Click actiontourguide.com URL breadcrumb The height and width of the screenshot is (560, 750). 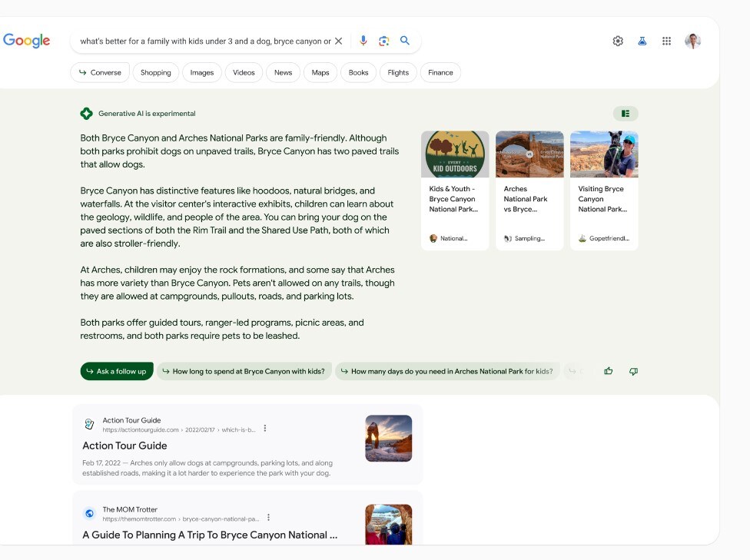pyautogui.click(x=179, y=430)
